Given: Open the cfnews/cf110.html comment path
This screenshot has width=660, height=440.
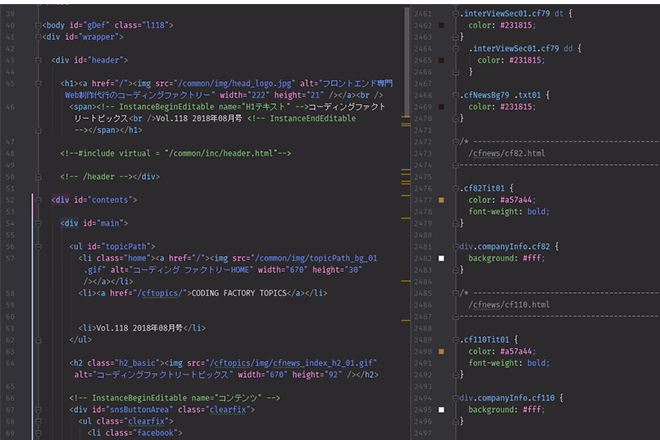Looking at the screenshot, I should click(509, 304).
